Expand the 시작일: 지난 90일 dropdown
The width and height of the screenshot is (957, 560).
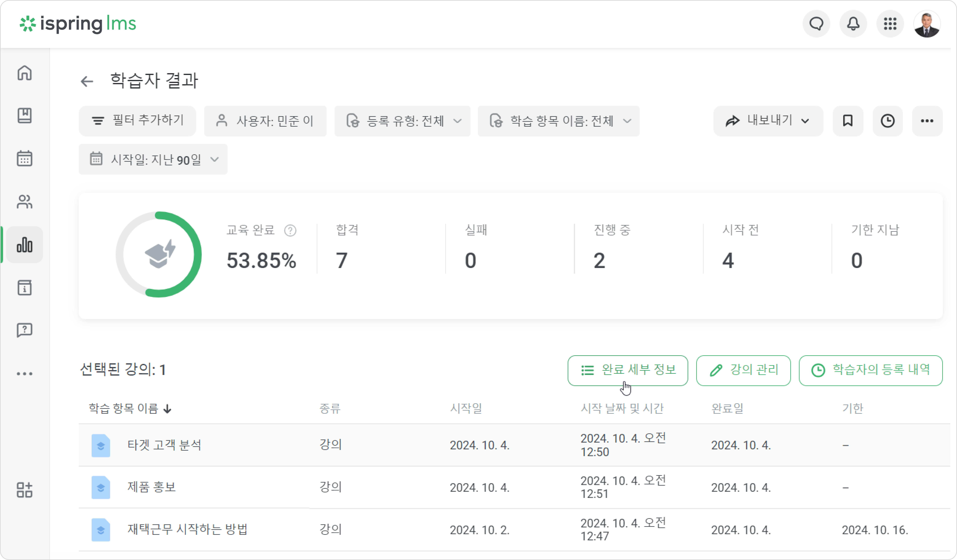pos(153,160)
